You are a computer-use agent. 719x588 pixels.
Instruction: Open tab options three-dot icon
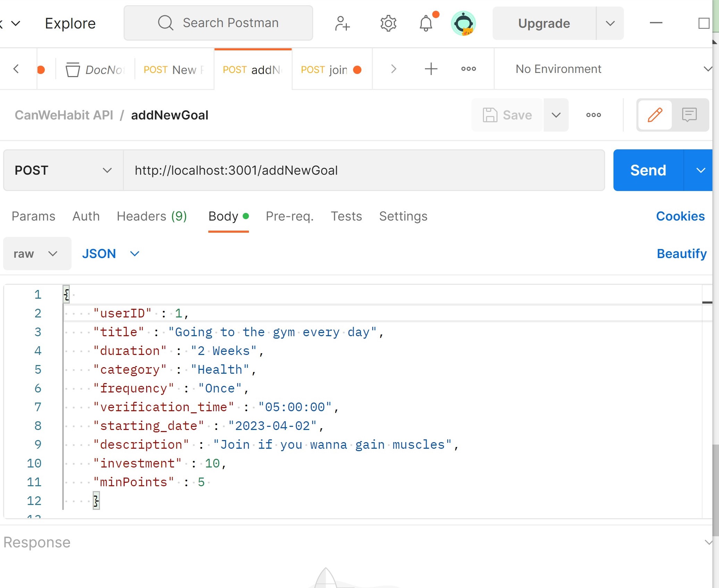click(x=468, y=69)
